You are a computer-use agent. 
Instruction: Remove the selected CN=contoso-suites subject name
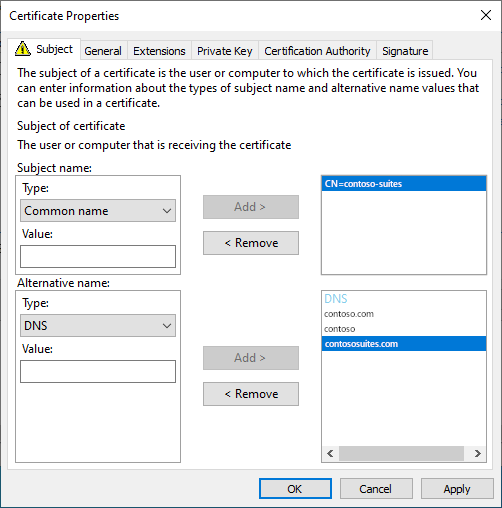tap(251, 243)
